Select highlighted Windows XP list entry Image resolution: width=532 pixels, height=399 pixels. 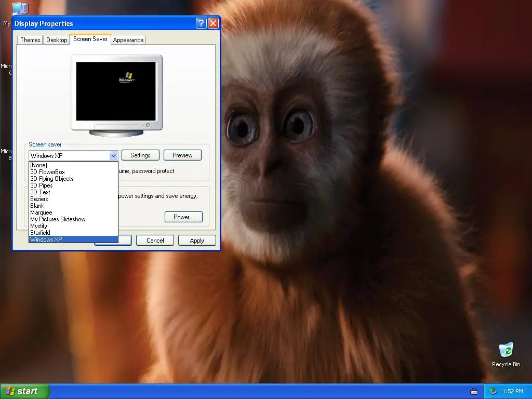(x=73, y=239)
